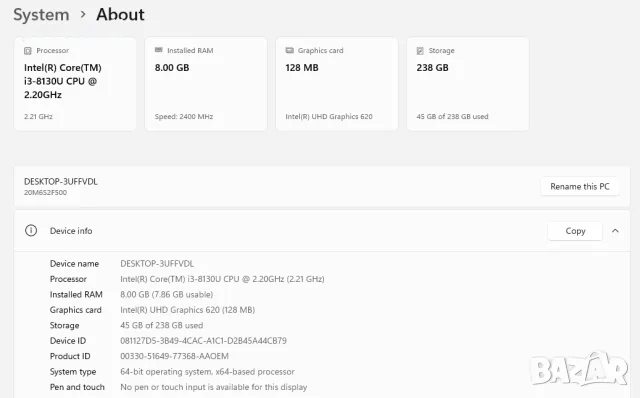Collapse the Device info section chevron
The image size is (640, 398).
(x=615, y=231)
